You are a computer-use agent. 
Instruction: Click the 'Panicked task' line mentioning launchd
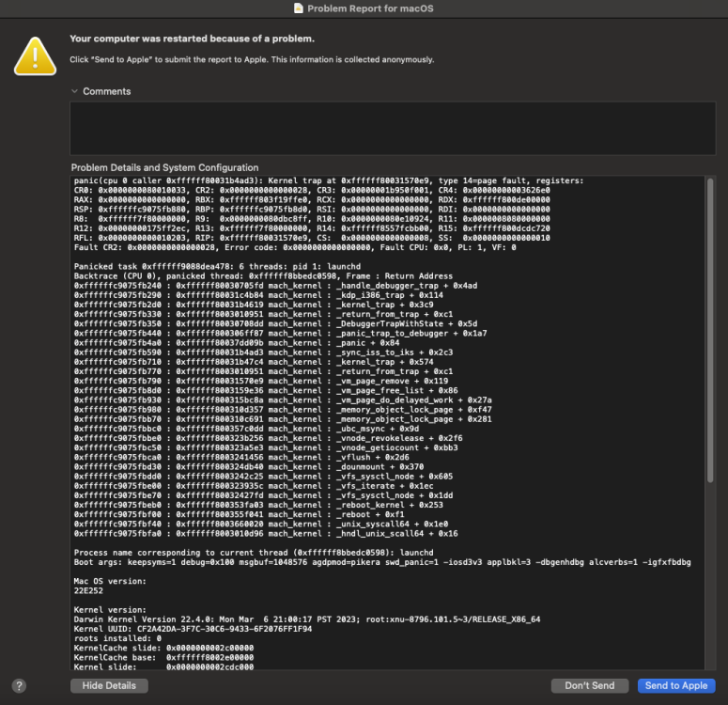(217, 266)
